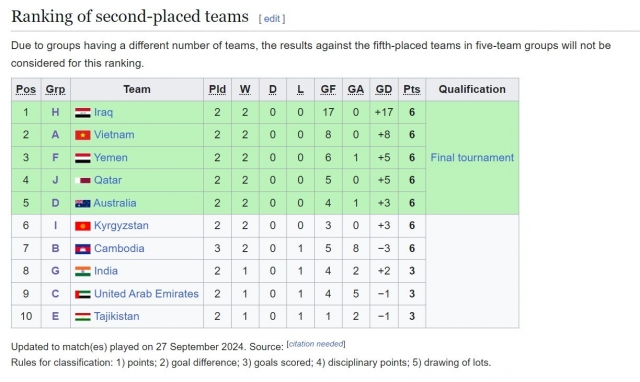Click the Pts column header

tap(411, 89)
